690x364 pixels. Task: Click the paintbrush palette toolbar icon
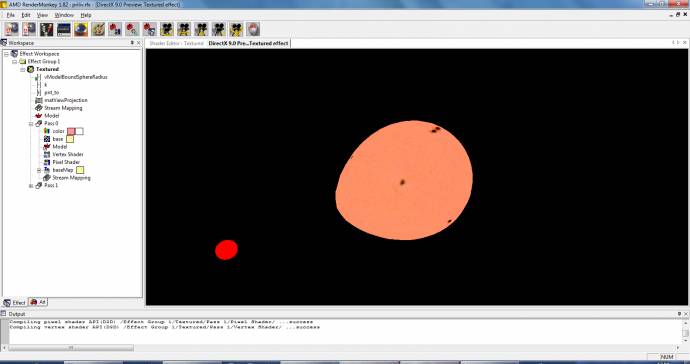98,29
